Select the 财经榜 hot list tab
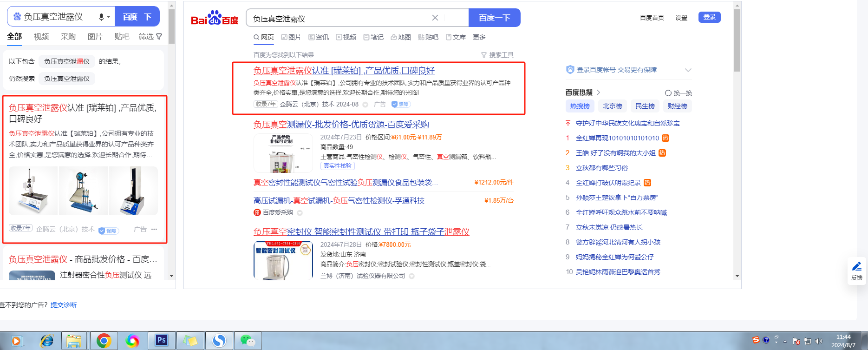 [677, 106]
